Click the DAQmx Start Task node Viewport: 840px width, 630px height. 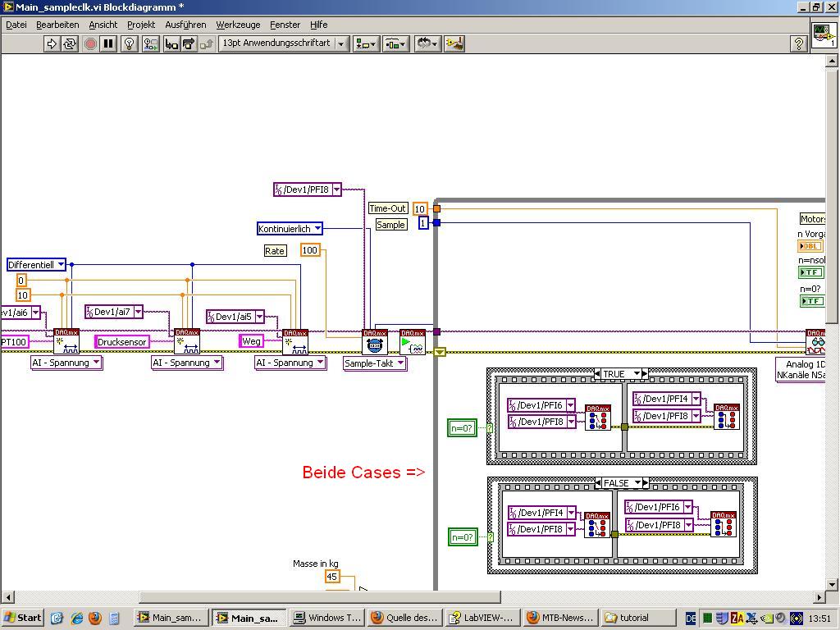(x=413, y=342)
